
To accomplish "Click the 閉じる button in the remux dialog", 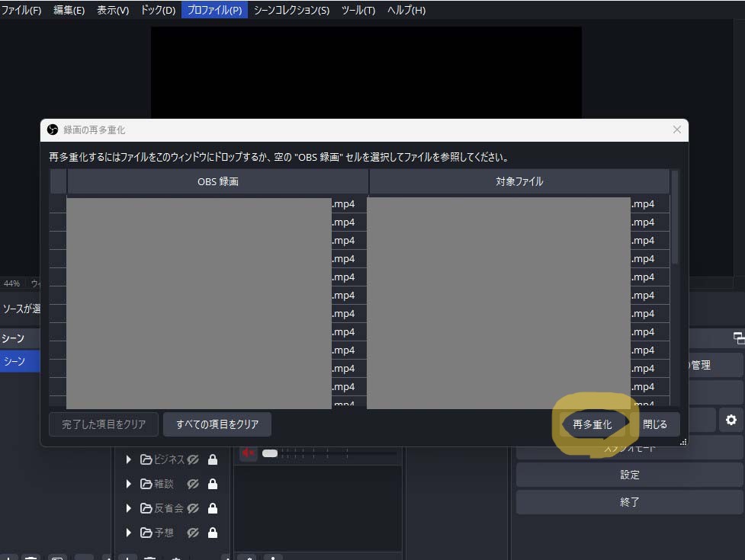I will [x=655, y=424].
